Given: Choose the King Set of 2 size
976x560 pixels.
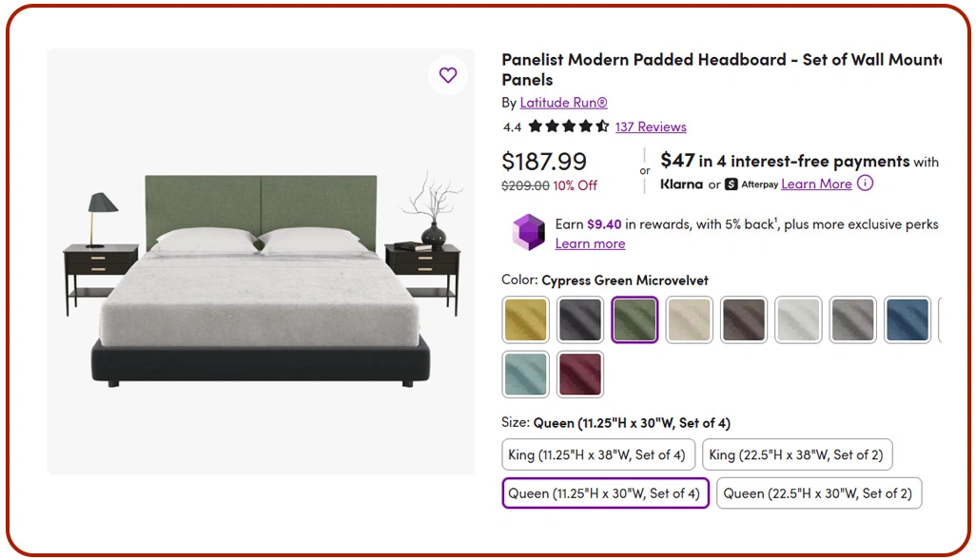Looking at the screenshot, I should click(x=797, y=454).
